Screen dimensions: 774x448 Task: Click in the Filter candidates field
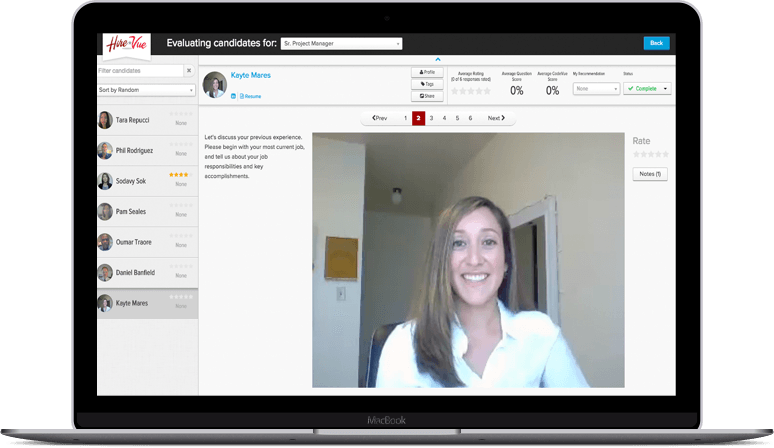point(139,71)
